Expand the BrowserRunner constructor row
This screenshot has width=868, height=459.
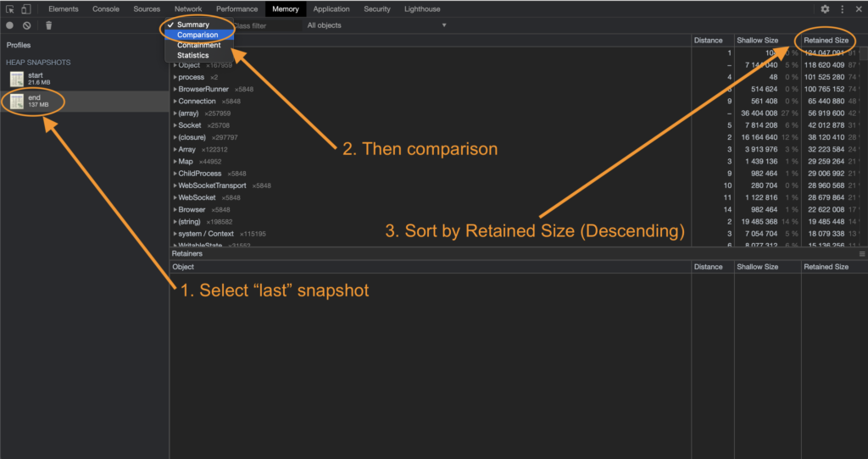click(175, 89)
